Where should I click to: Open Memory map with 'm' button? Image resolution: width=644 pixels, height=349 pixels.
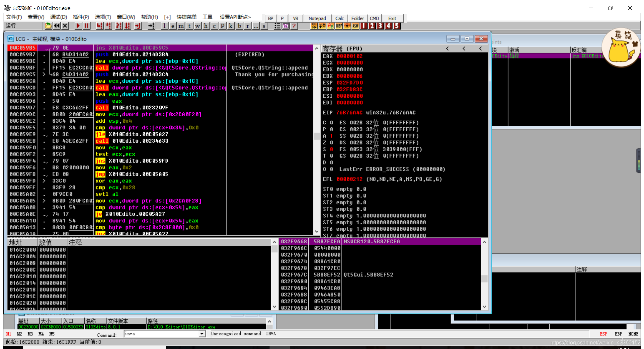tap(181, 26)
